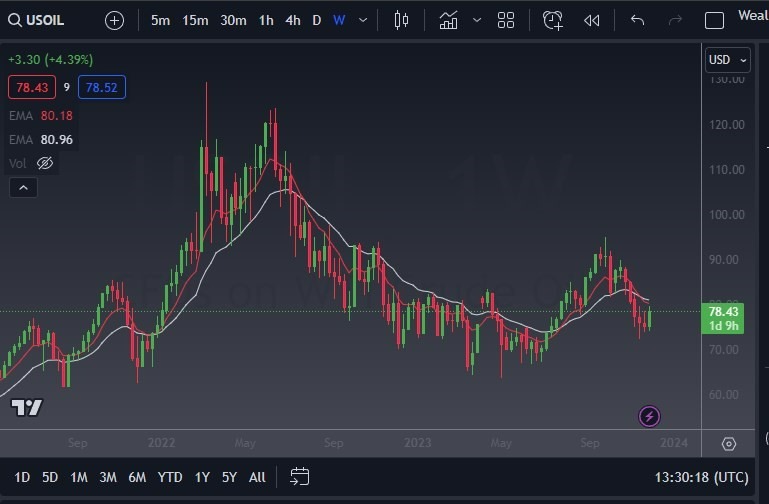This screenshot has height=504, width=769.
Task: Click the 2023 label on the time axis
Action: 417,443
